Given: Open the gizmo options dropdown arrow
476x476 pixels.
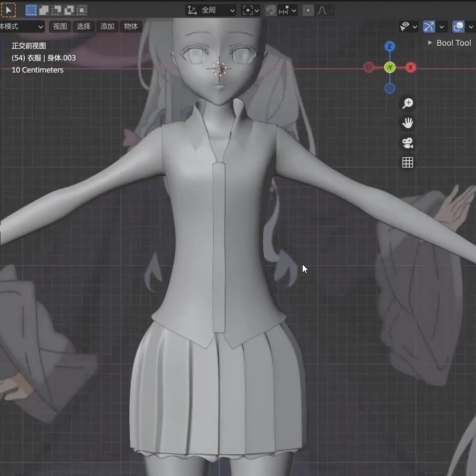Looking at the screenshot, I should [x=442, y=27].
